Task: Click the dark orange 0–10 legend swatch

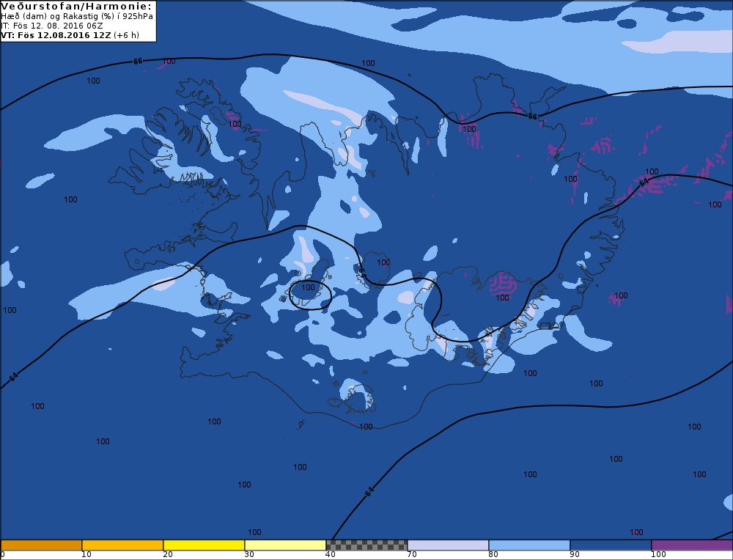Action: [x=41, y=545]
